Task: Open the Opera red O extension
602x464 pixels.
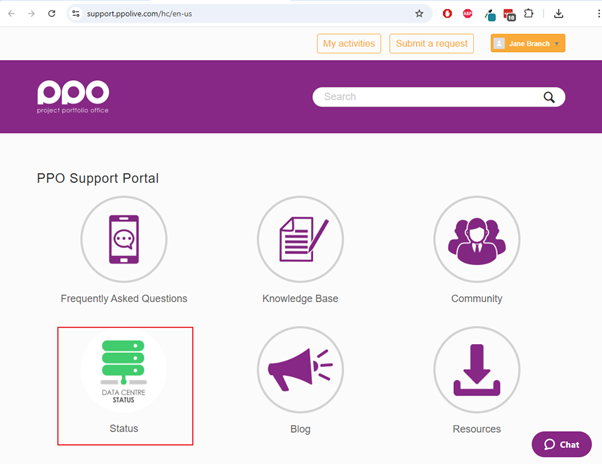Action: (x=447, y=14)
